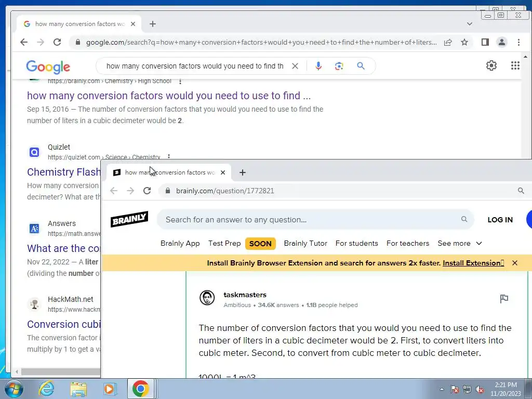532x399 pixels.
Task: Open Google quick settings gear
Action: 491,65
